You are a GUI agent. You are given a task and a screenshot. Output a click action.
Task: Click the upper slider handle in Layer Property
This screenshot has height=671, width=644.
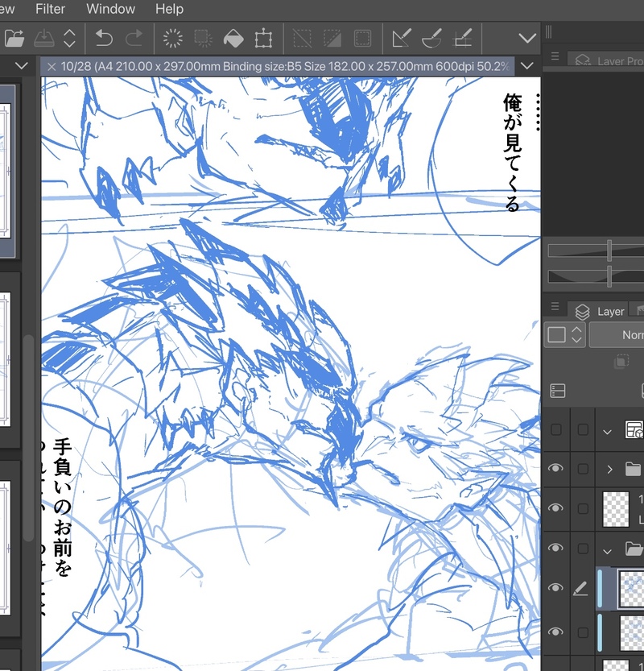click(x=609, y=251)
